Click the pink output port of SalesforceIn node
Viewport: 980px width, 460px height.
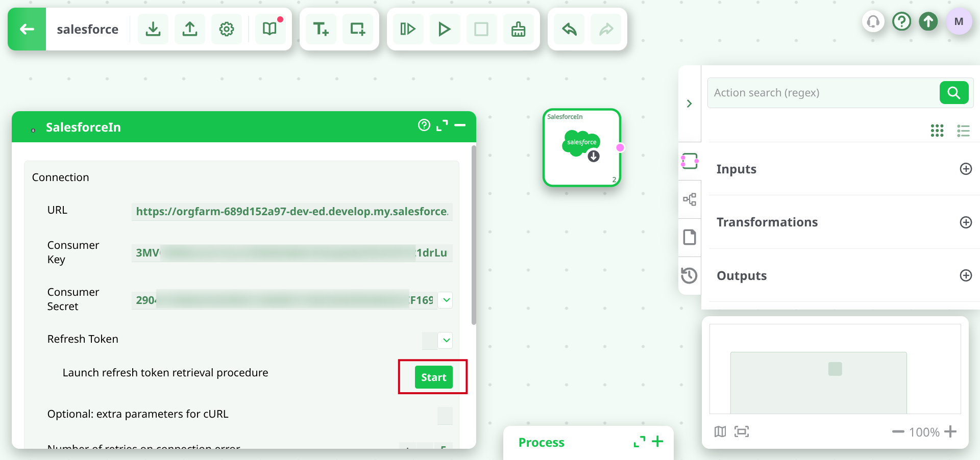(620, 148)
